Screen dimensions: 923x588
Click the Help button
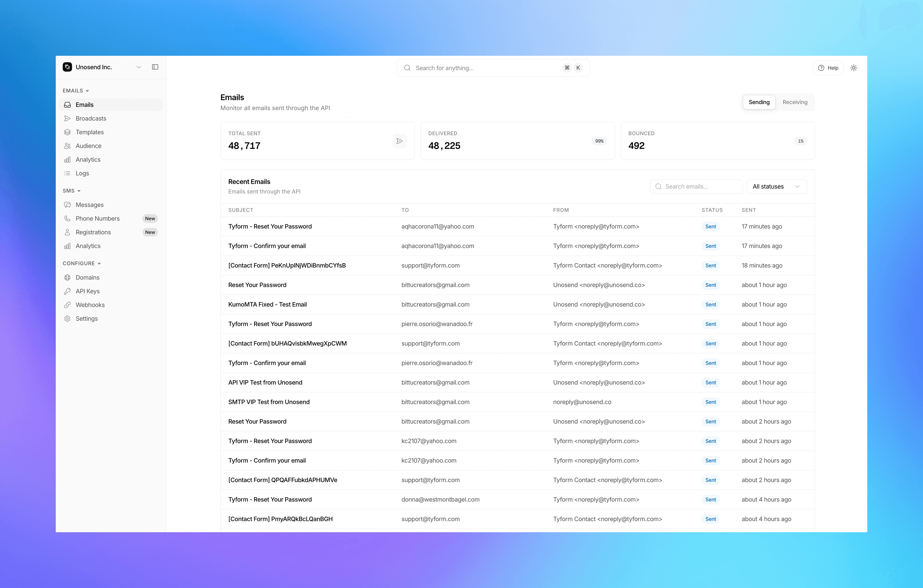828,68
